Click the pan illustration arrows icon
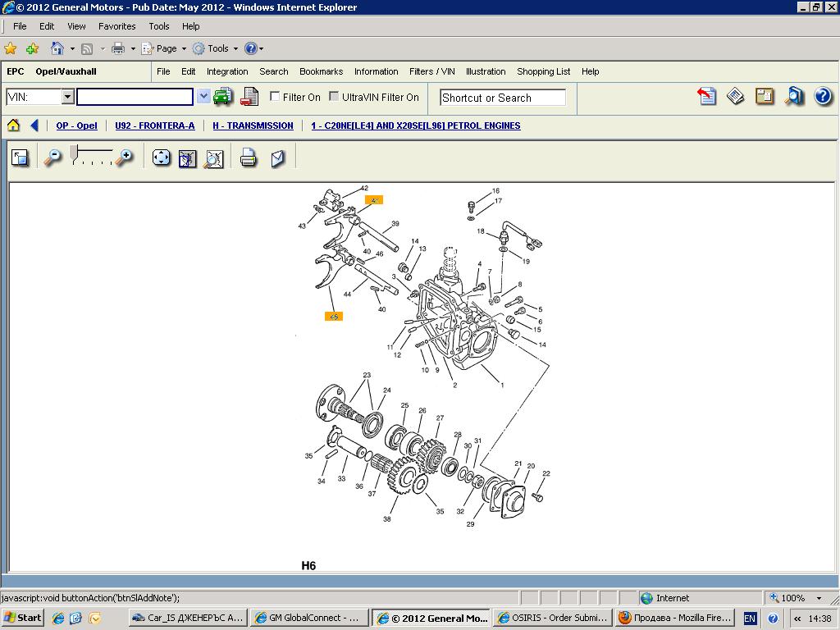840x630 pixels. [162, 157]
